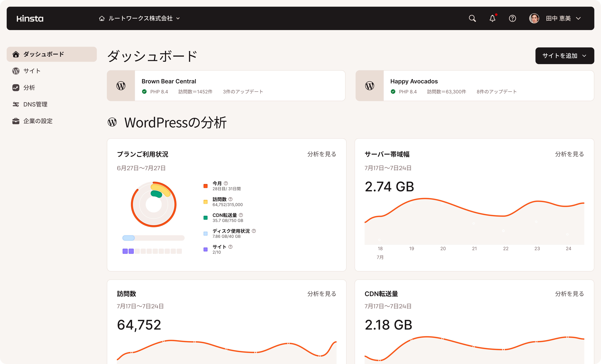Open help using the question mark icon
This screenshot has height=364, width=601.
tap(512, 18)
